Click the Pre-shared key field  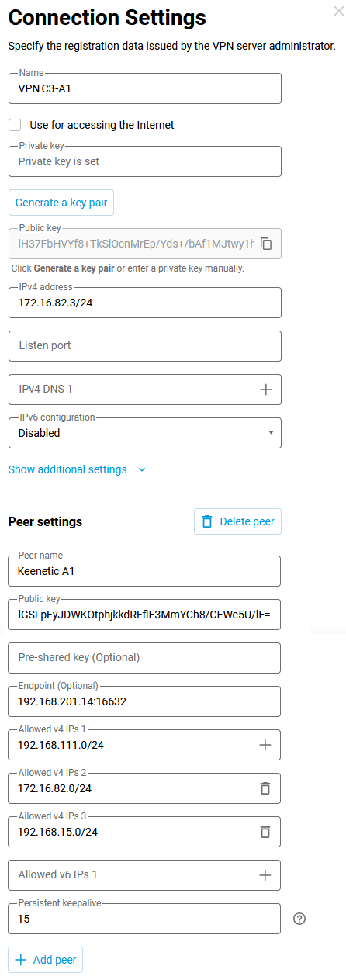(144, 657)
